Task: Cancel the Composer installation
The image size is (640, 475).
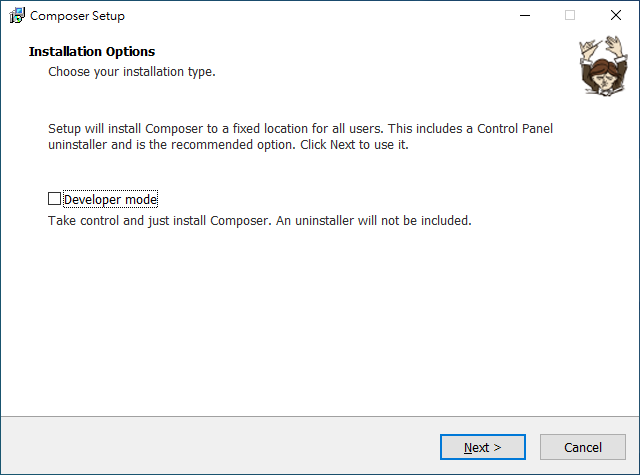Action: [582, 447]
